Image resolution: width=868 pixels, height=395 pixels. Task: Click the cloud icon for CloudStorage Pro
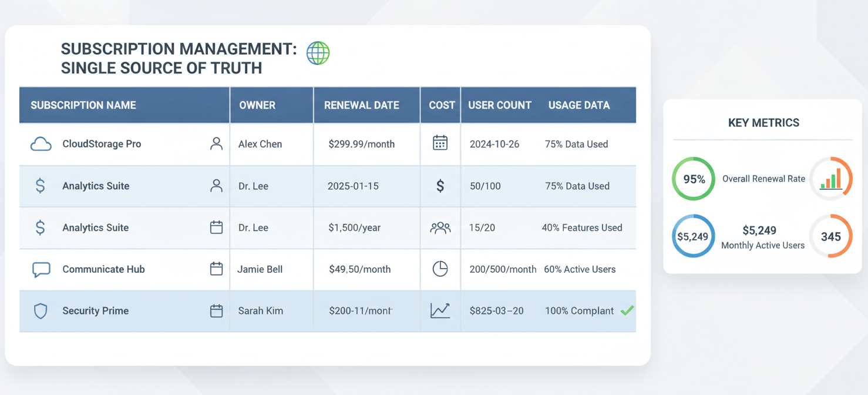[41, 144]
